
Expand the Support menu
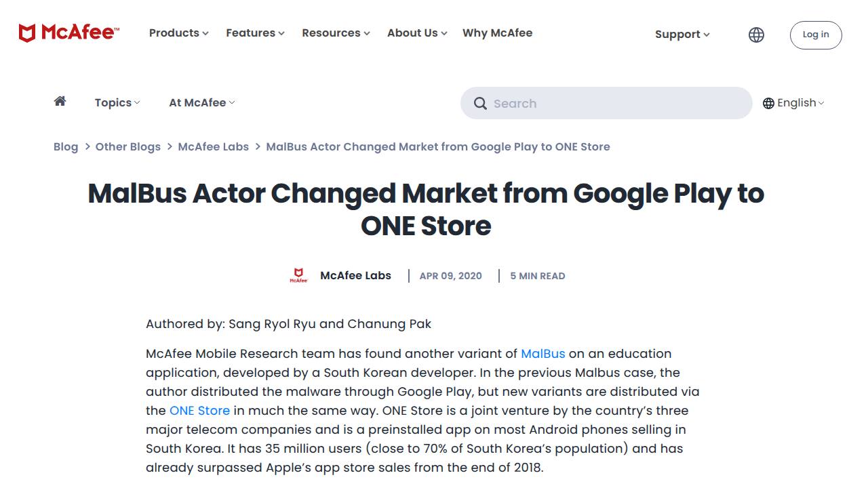coord(682,34)
